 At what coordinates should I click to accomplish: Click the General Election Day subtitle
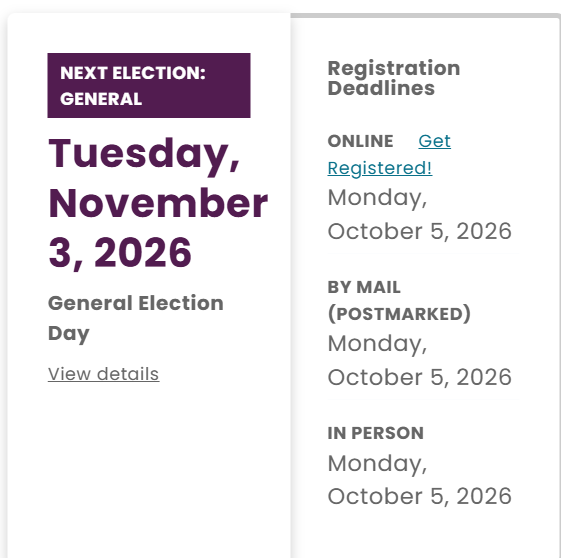(x=136, y=318)
